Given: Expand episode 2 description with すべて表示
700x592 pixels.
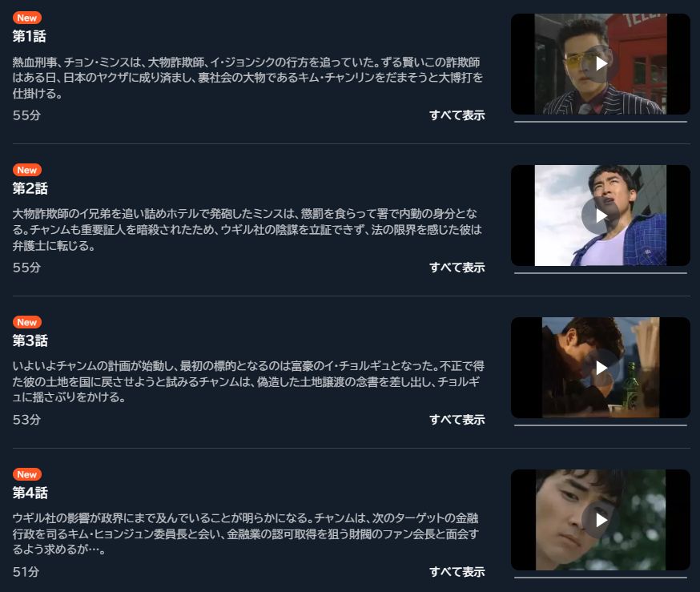Looking at the screenshot, I should (x=457, y=268).
